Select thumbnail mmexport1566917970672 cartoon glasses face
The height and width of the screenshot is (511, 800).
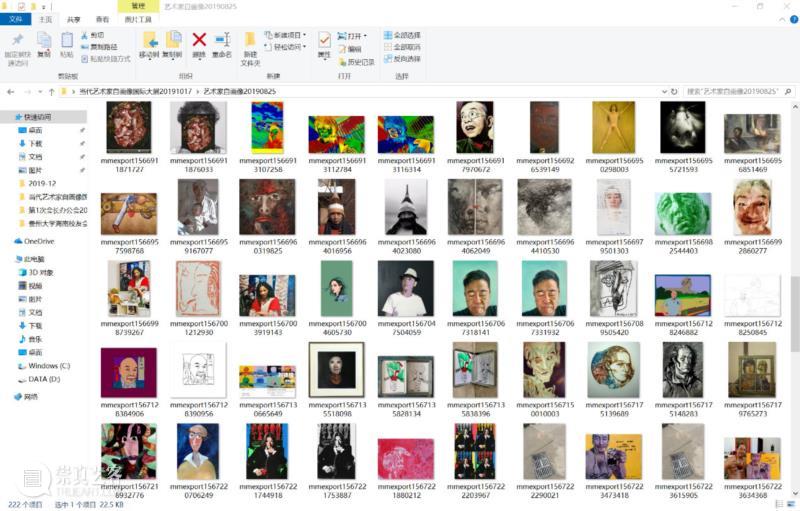476,137
